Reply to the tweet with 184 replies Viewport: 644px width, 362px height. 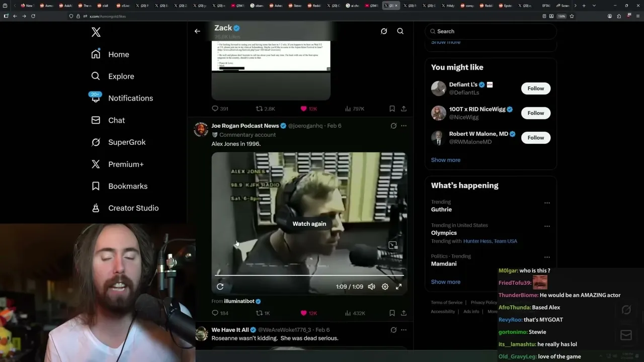[220, 313]
